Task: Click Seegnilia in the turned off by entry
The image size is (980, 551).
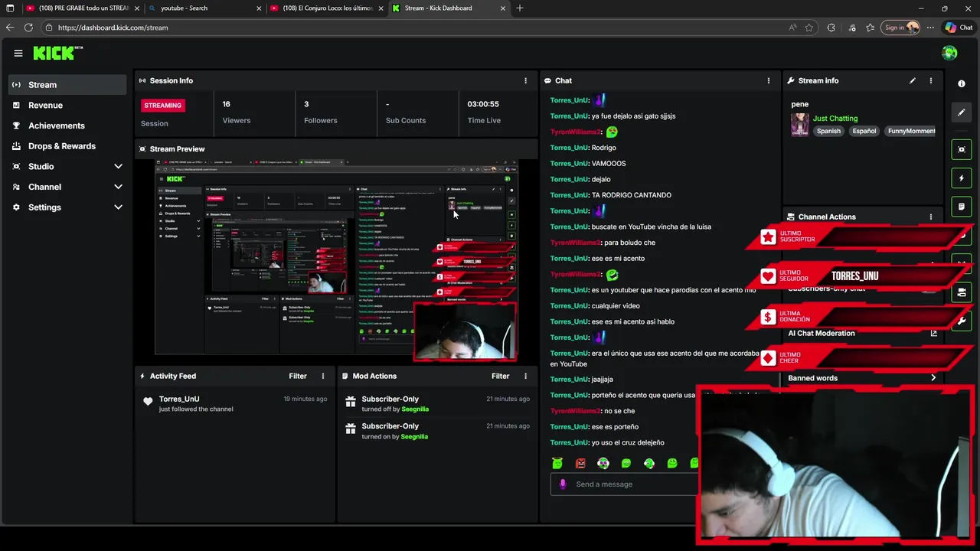Action: coord(415,409)
